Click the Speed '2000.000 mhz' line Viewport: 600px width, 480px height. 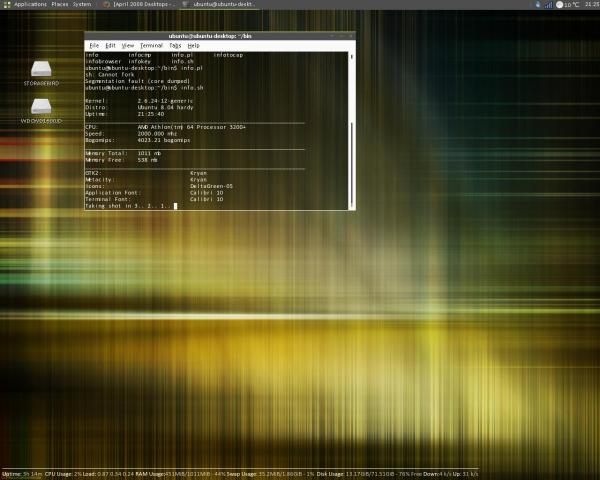[131, 134]
